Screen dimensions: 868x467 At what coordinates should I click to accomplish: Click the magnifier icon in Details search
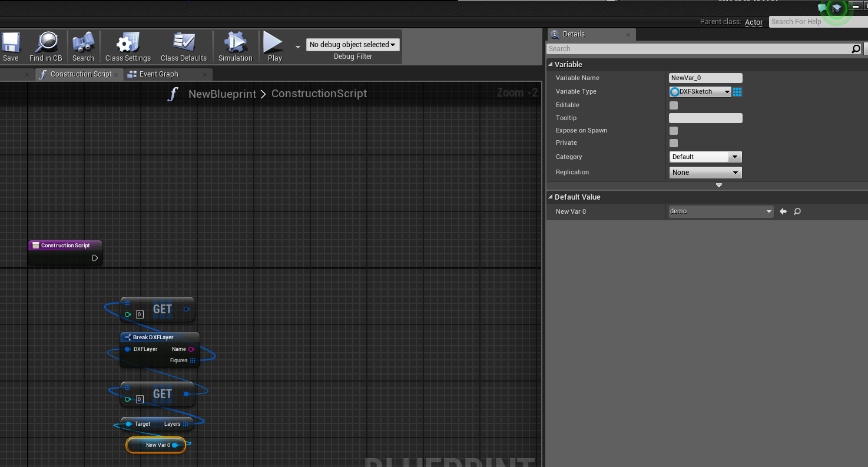pyautogui.click(x=856, y=49)
